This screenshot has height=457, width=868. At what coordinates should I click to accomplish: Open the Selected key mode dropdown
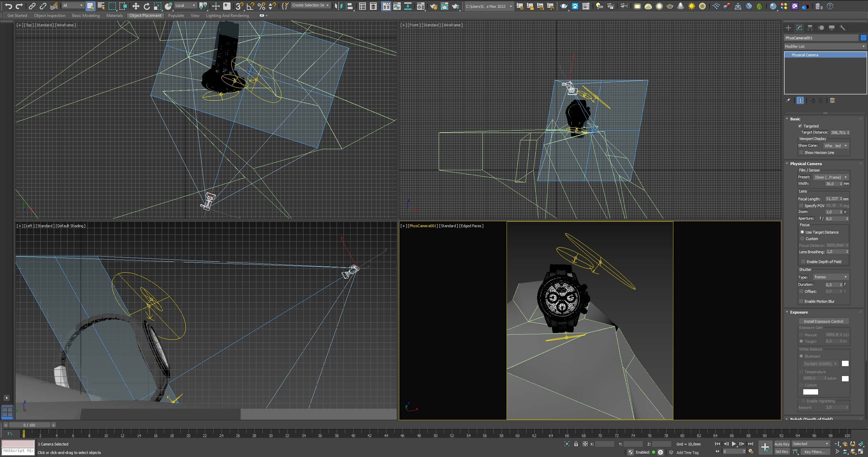point(811,444)
